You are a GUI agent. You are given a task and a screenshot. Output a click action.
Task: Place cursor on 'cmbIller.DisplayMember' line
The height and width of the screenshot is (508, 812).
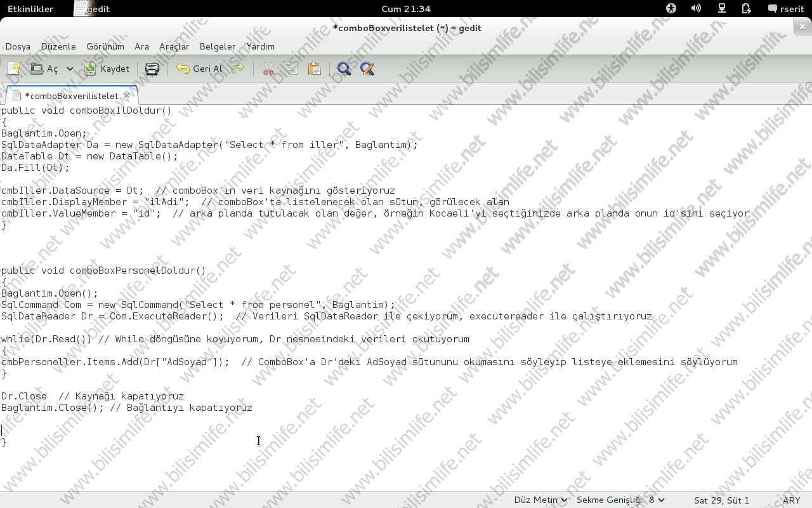(x=255, y=202)
